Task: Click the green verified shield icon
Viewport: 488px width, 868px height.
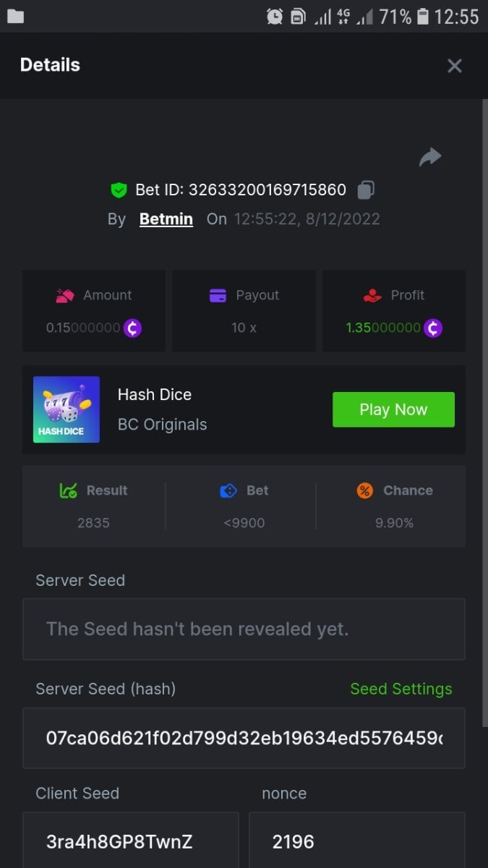Action: point(119,190)
